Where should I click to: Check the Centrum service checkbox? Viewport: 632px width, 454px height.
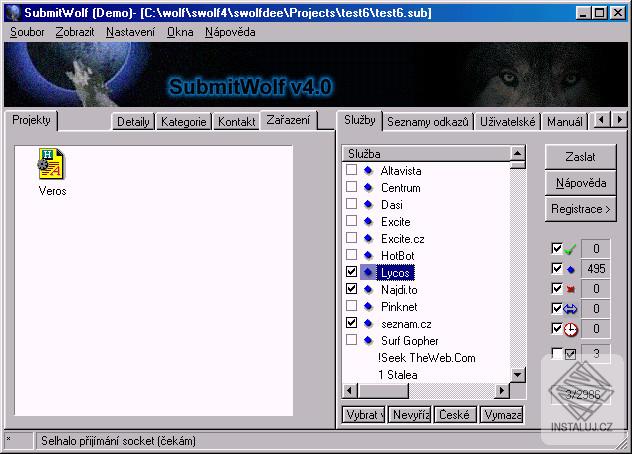tap(351, 187)
